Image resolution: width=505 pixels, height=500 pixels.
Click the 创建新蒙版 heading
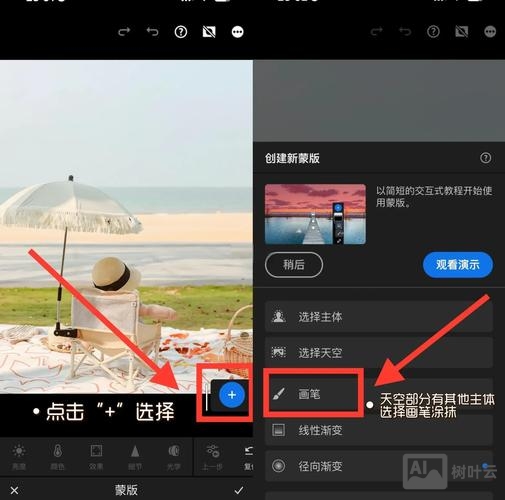(292, 158)
